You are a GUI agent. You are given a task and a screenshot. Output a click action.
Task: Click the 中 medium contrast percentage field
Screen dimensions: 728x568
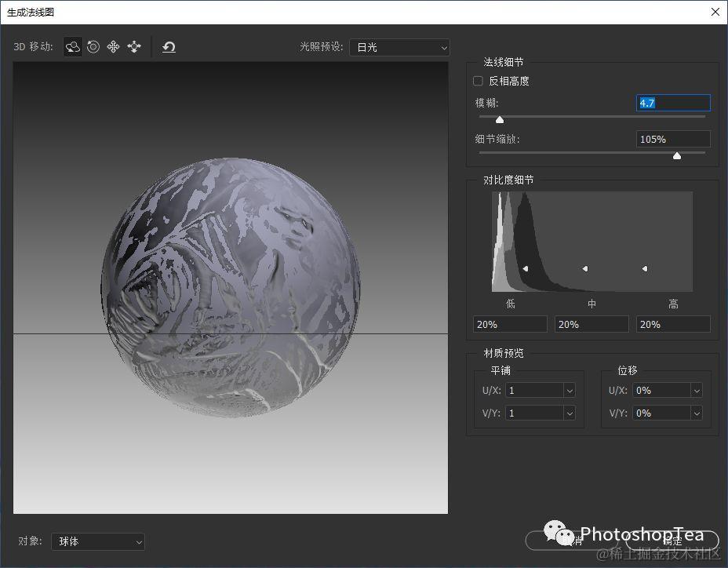pyautogui.click(x=591, y=324)
